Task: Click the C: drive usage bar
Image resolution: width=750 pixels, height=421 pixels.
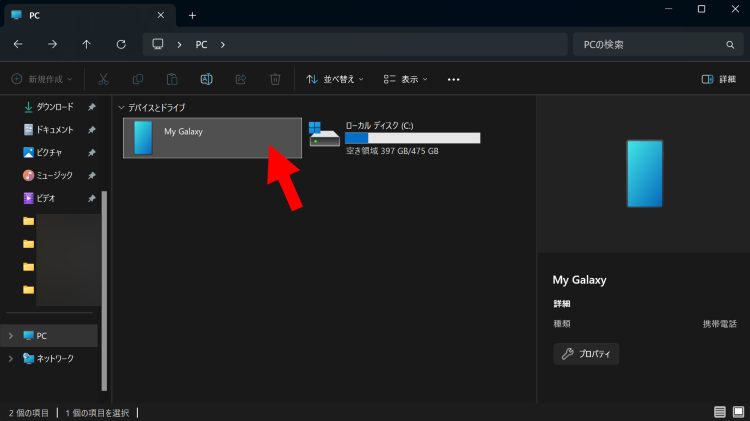Action: point(412,138)
